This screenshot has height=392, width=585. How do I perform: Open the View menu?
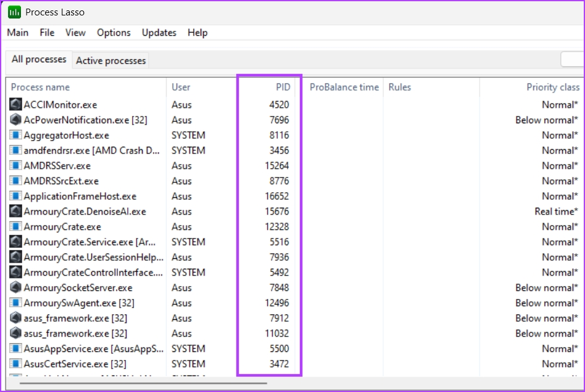coord(75,33)
